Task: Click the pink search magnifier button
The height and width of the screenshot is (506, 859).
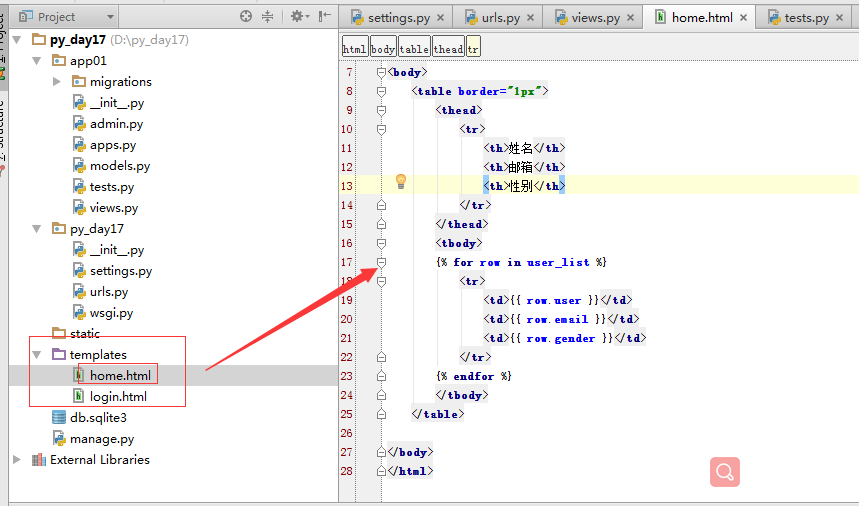Action: [x=726, y=472]
